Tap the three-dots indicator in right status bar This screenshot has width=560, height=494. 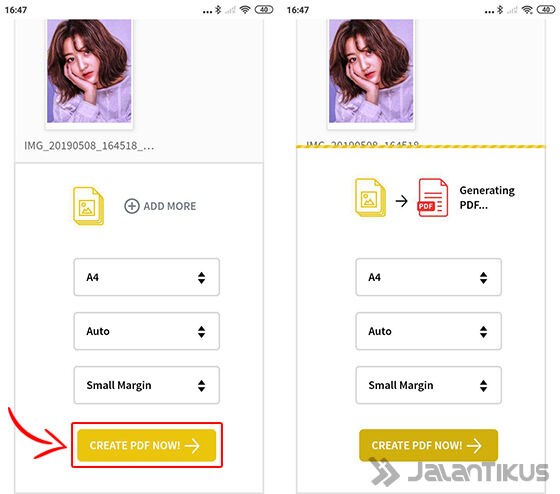[489, 12]
